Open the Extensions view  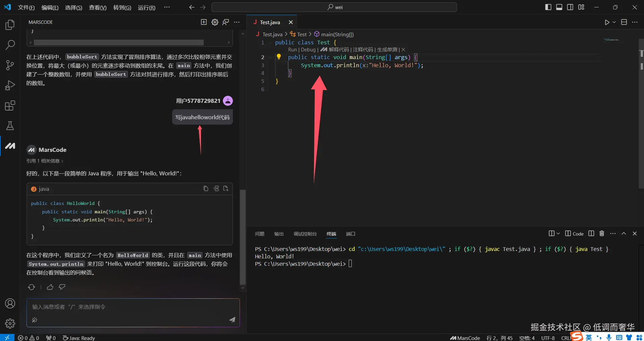tap(10, 106)
